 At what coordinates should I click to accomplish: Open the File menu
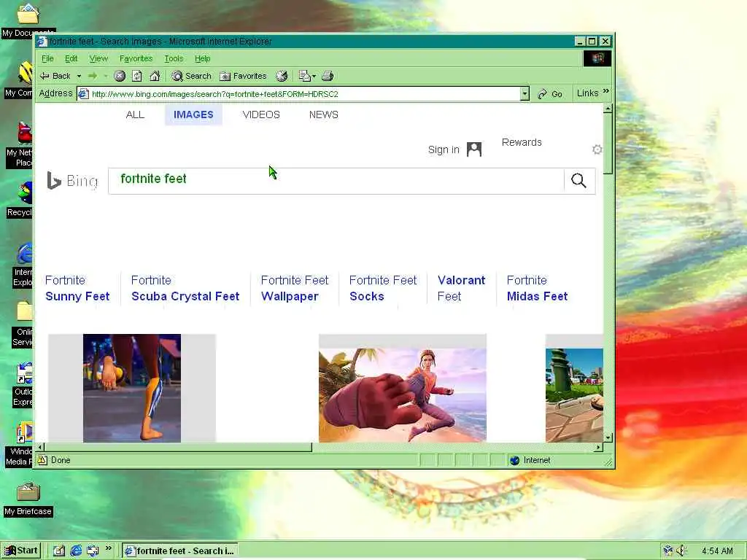(x=47, y=58)
